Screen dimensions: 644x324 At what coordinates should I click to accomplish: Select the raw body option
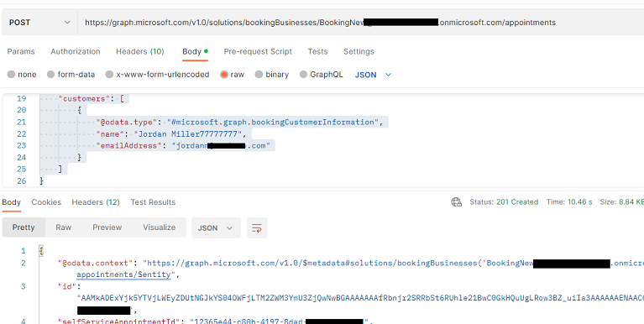point(232,75)
